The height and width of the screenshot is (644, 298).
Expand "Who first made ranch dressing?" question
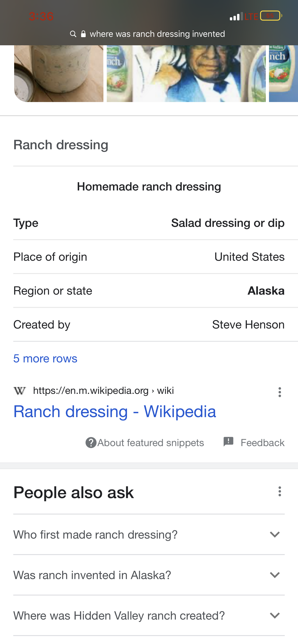(x=275, y=534)
